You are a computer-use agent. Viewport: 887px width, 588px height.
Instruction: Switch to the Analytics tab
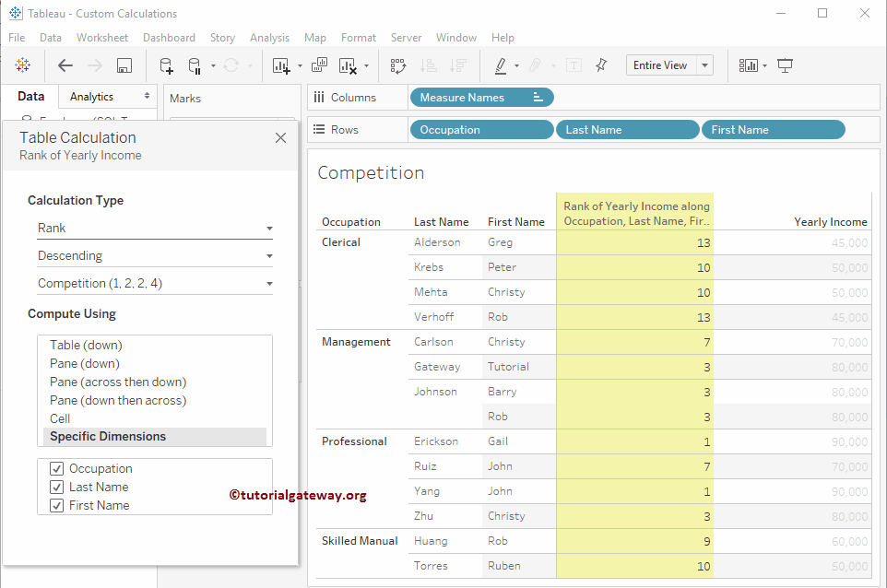click(92, 97)
